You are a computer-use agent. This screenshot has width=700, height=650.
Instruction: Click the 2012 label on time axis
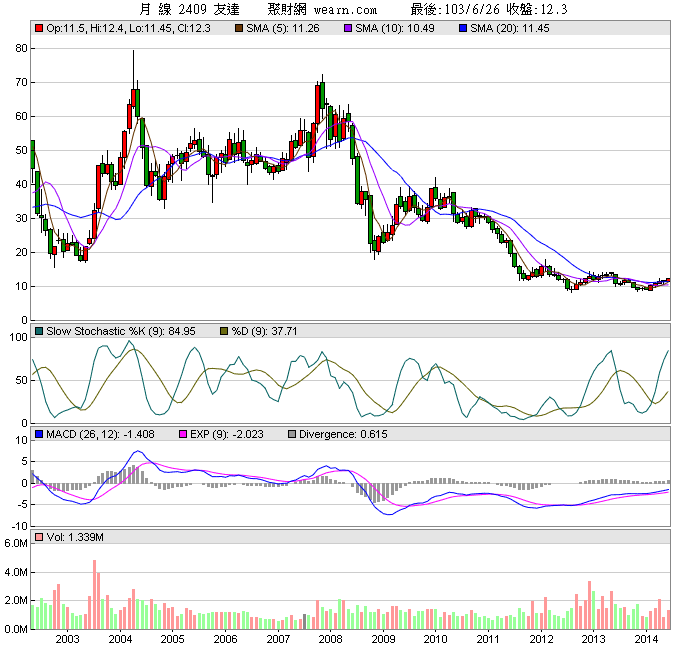tap(541, 639)
